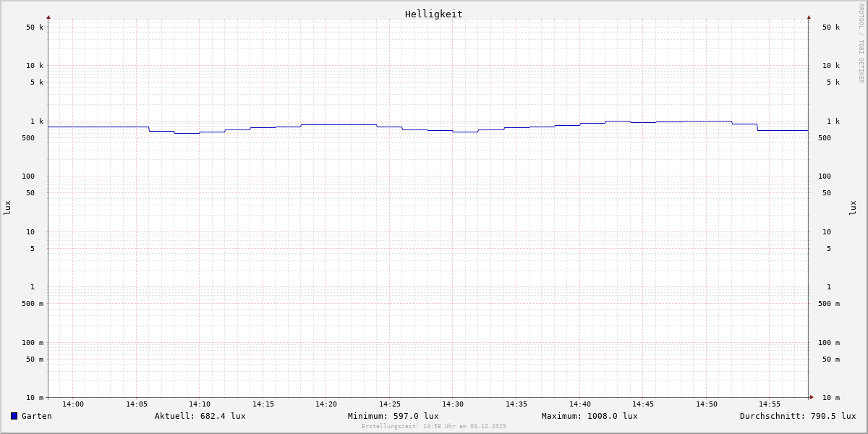The image size is (868, 434).
Task: Select the Maximum 1008.0 lux readout
Action: coord(590,416)
